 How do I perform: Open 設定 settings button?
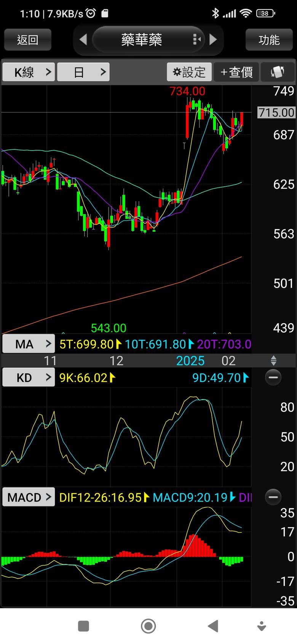click(189, 72)
